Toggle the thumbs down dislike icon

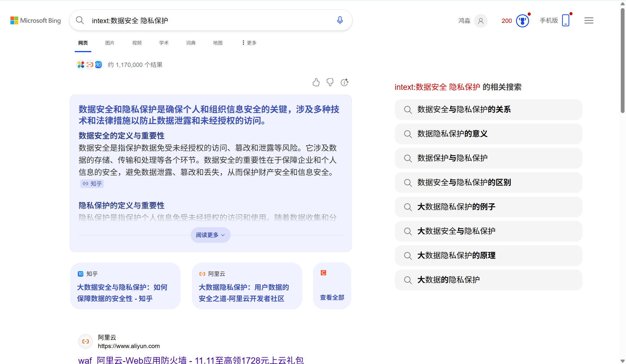(330, 82)
